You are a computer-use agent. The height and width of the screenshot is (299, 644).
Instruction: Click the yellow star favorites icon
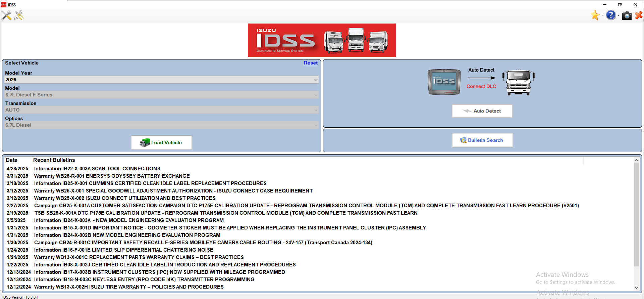pyautogui.click(x=595, y=15)
